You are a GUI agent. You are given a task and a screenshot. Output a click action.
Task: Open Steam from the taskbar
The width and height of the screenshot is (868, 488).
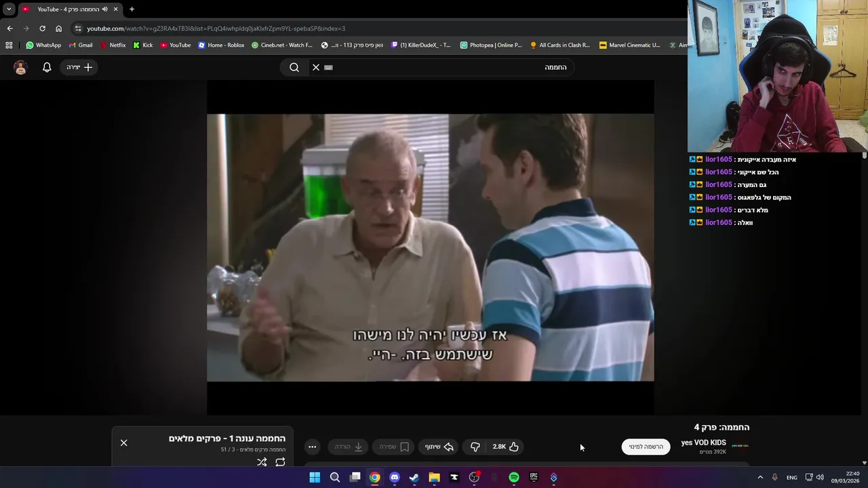414,477
